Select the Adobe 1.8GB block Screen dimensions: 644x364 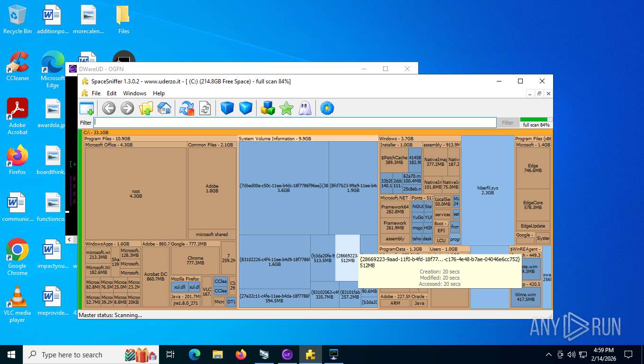pos(212,188)
